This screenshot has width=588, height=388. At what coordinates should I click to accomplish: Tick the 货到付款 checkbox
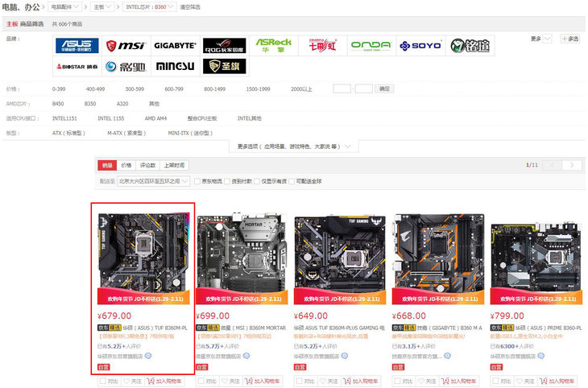pyautogui.click(x=228, y=181)
